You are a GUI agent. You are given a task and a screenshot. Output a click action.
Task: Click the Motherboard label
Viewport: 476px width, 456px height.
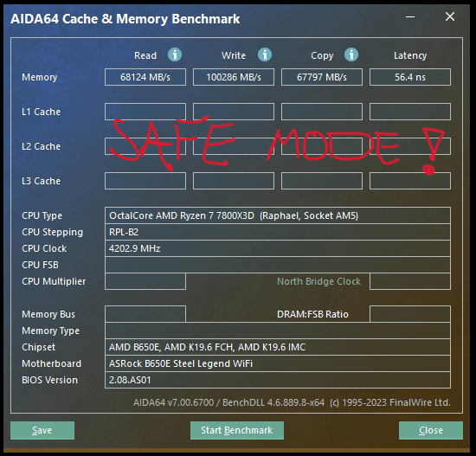[51, 363]
